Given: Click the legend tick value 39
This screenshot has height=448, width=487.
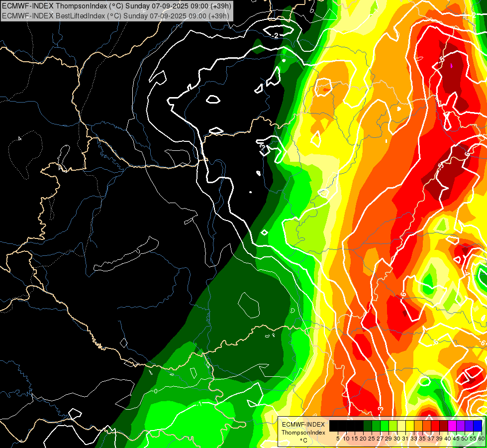Looking at the screenshot, I should tap(439, 439).
